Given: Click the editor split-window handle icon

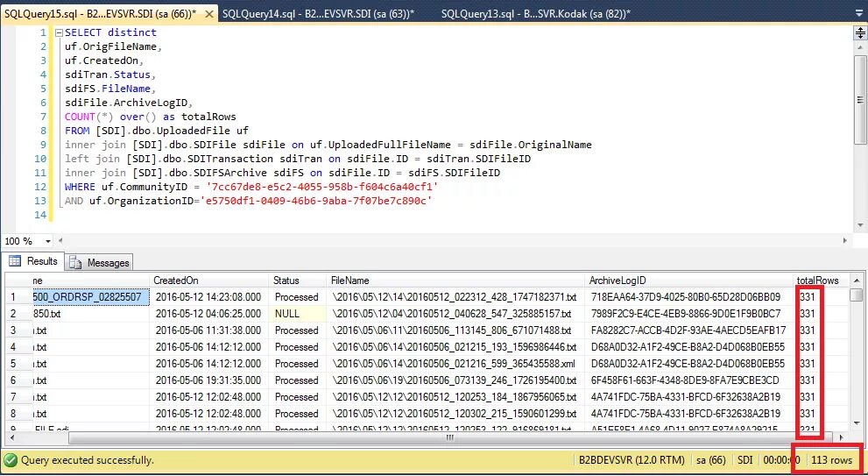Looking at the screenshot, I should (x=860, y=32).
